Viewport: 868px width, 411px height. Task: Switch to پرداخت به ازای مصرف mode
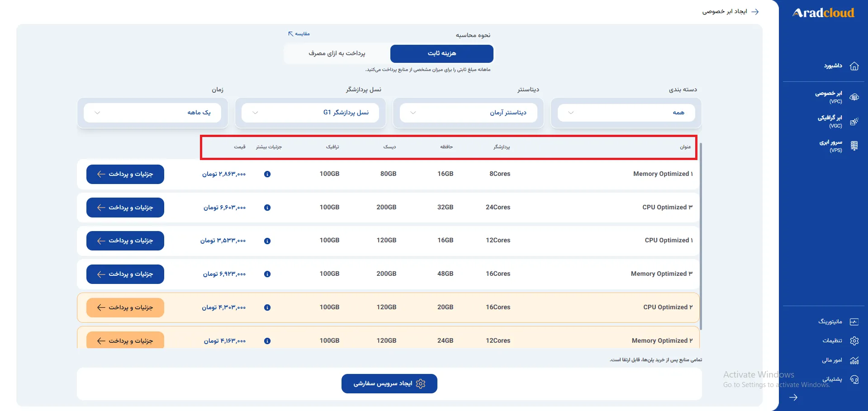[337, 53]
